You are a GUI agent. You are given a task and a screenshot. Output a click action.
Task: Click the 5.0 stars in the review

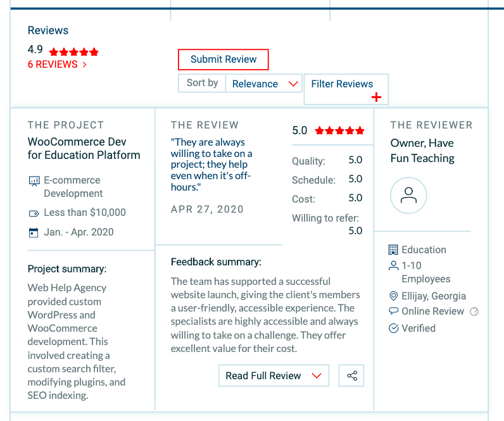pos(339,131)
